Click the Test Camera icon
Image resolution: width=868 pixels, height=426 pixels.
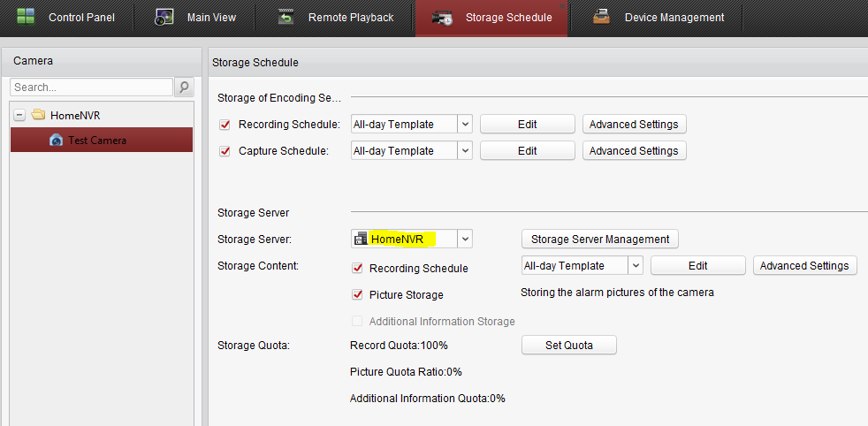point(56,140)
